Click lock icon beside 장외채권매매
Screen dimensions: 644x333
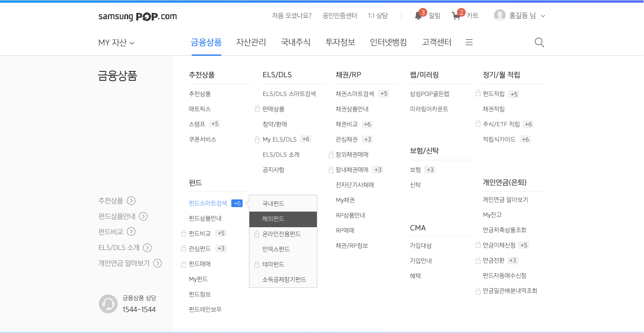click(331, 155)
